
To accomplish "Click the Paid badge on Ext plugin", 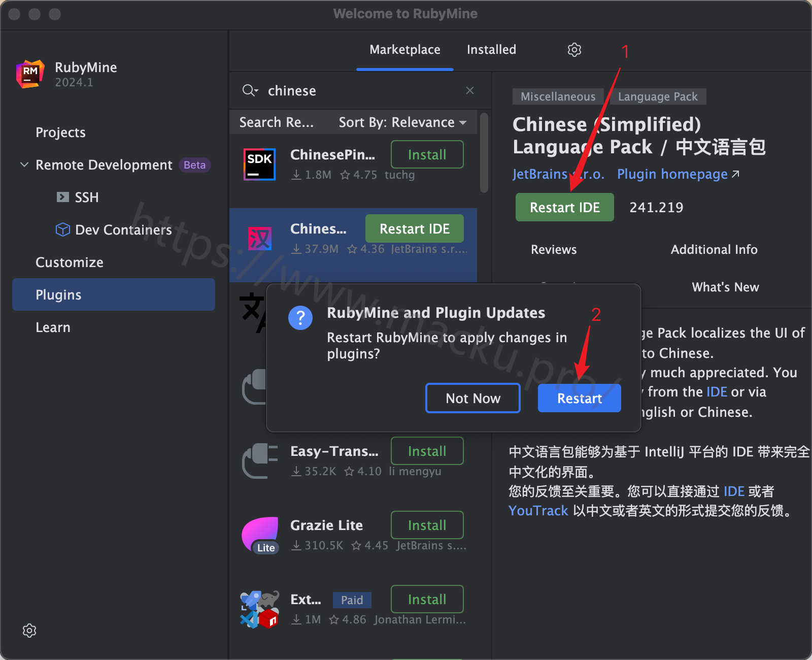I will click(352, 600).
